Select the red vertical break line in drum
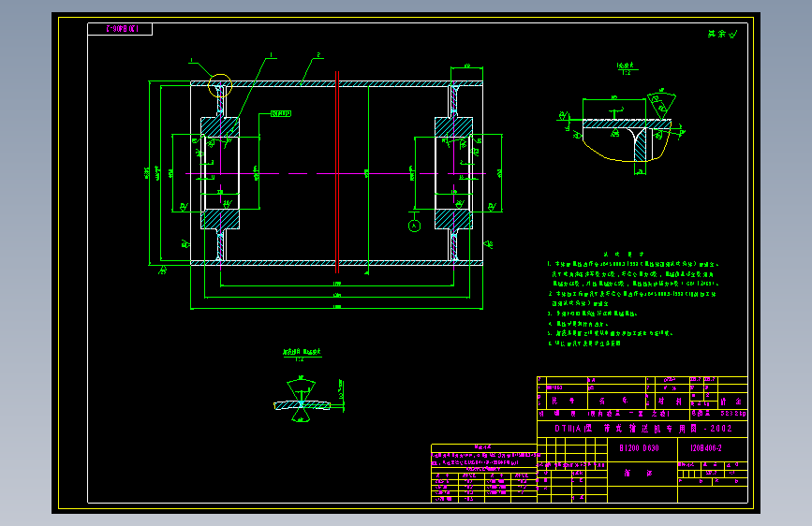 click(337, 172)
